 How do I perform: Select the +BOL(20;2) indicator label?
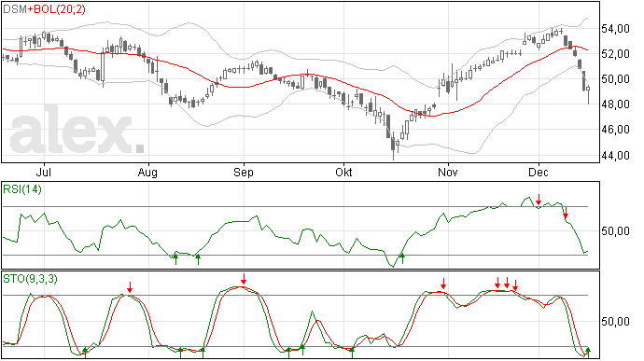click(57, 9)
